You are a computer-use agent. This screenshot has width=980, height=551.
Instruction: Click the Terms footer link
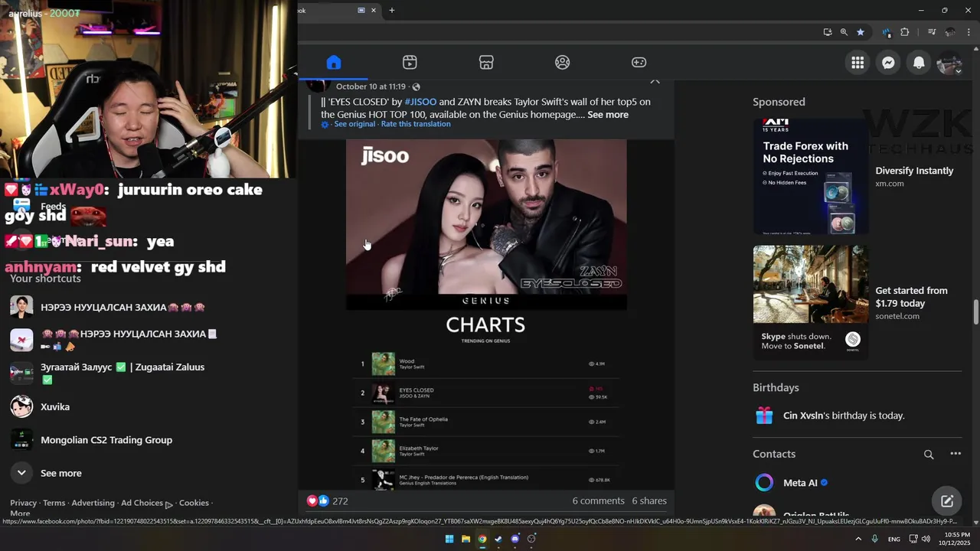54,503
